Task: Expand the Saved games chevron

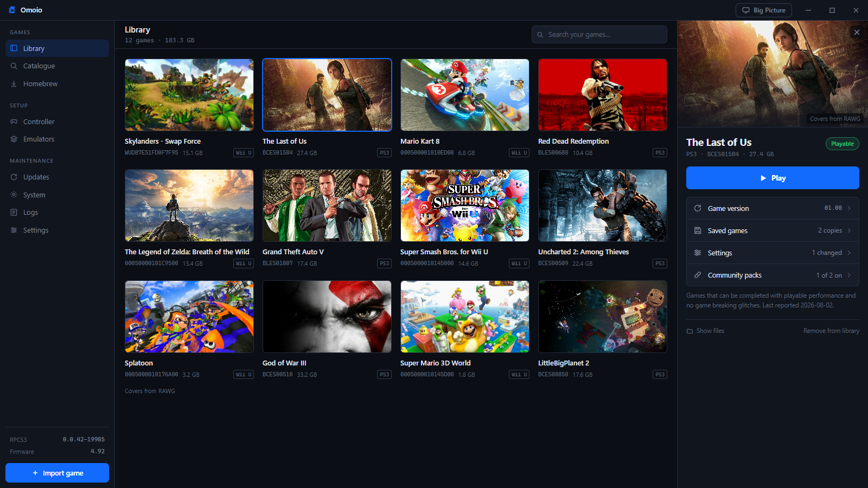Action: tap(849, 230)
